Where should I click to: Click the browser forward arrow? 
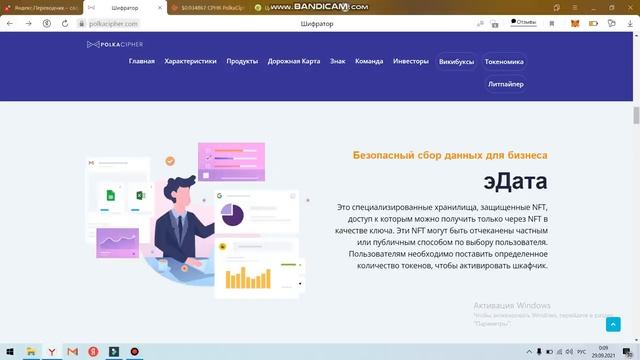point(29,24)
